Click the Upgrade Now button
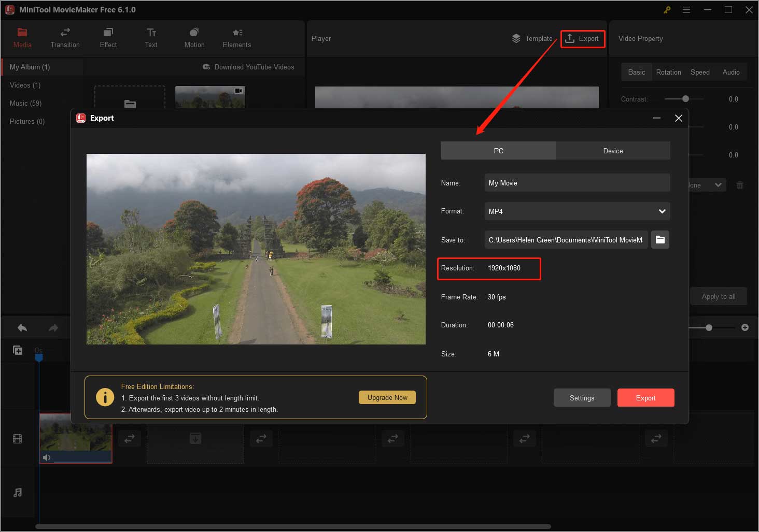Image resolution: width=759 pixels, height=532 pixels. pyautogui.click(x=387, y=397)
